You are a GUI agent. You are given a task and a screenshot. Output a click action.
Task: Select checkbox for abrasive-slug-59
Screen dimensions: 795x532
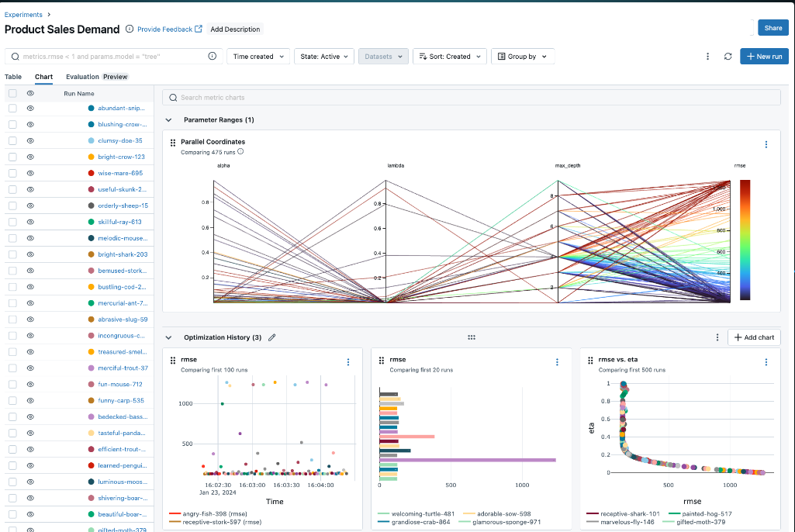(12, 319)
